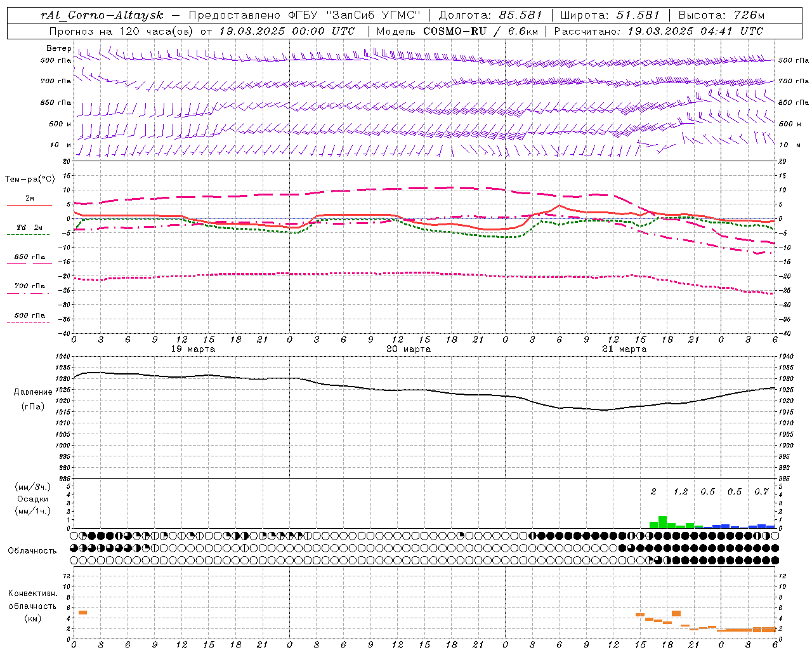Select the Облачность cloud cover label

32,551
